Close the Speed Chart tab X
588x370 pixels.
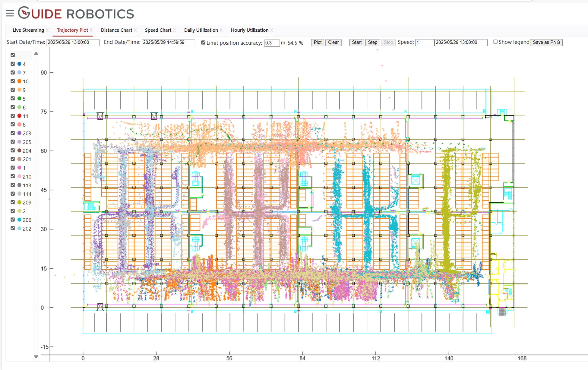174,30
